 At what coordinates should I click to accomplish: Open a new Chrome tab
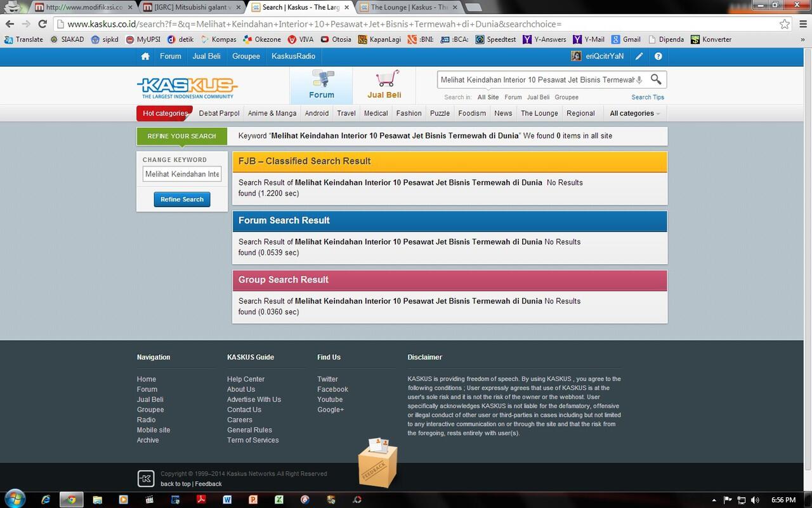tap(473, 8)
